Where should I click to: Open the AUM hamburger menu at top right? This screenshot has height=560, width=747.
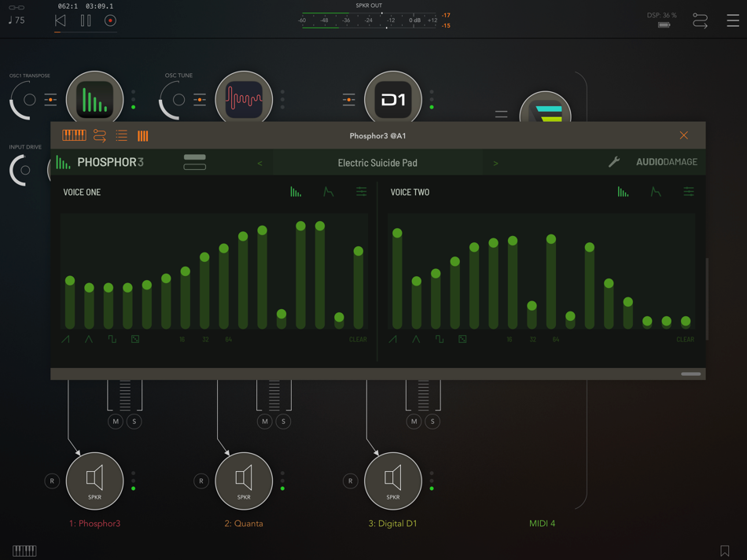[733, 20]
